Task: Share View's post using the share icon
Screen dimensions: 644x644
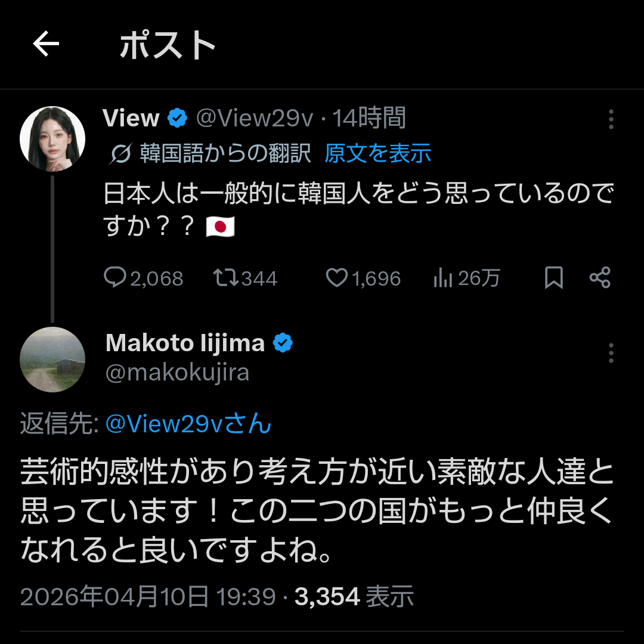Action: point(599,278)
